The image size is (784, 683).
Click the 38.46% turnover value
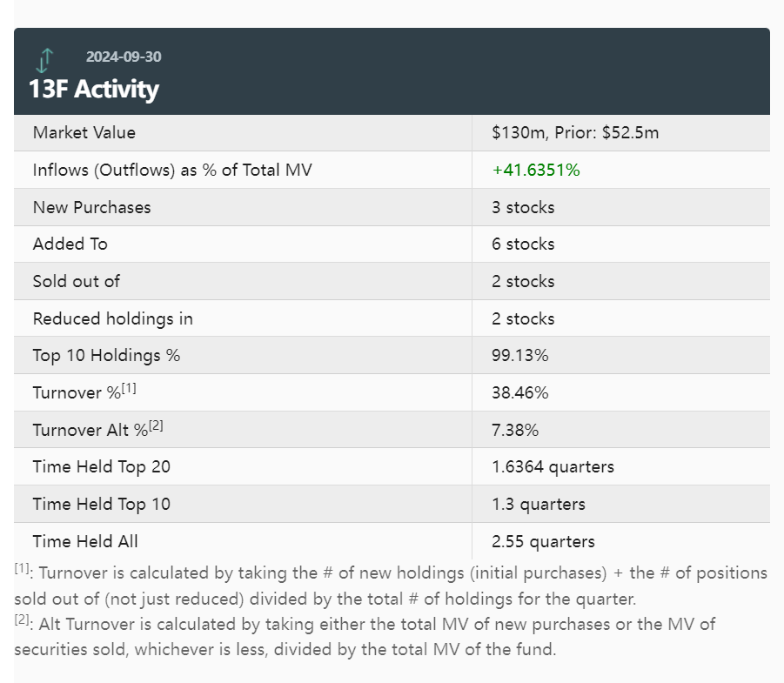(520, 392)
